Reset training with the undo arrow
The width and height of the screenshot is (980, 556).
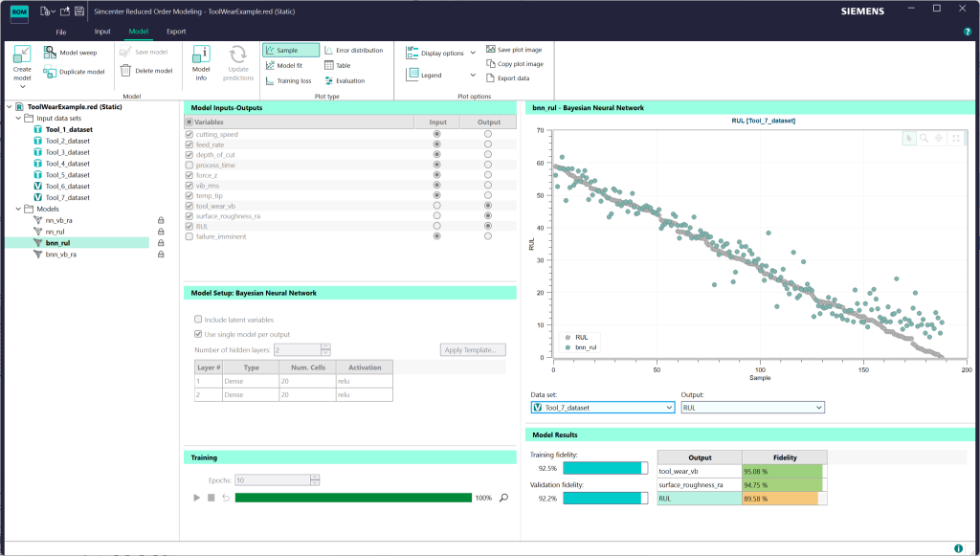pos(226,498)
